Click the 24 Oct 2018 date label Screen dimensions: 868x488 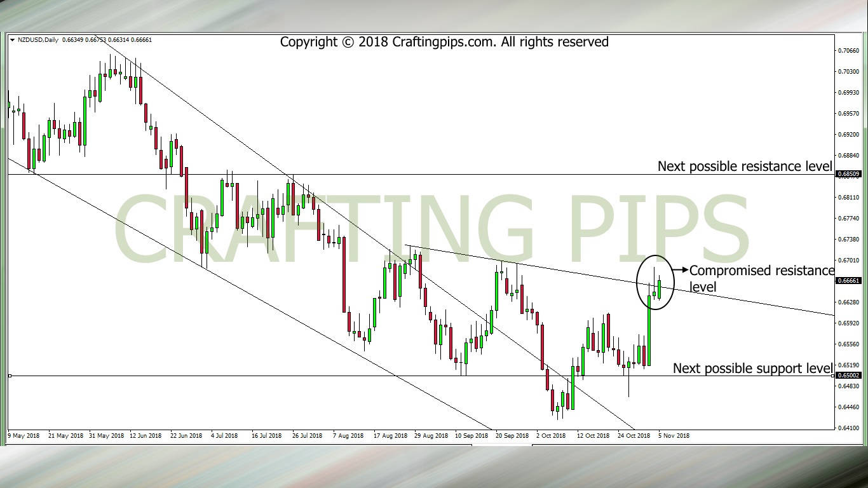(x=634, y=436)
